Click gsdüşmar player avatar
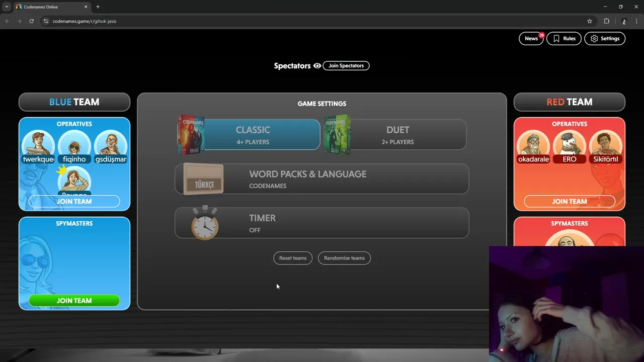 click(111, 145)
